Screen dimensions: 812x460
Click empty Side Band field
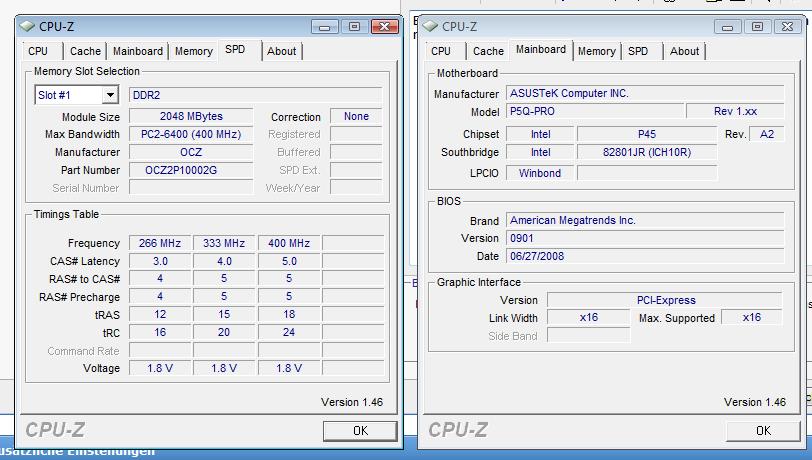click(589, 336)
